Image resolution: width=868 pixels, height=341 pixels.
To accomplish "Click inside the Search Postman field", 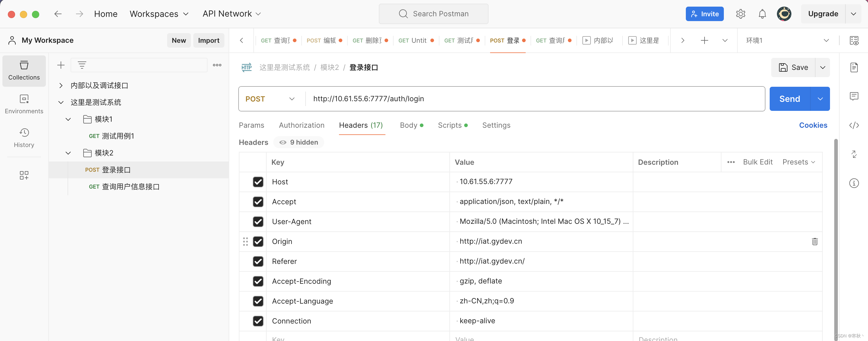I will click(434, 14).
